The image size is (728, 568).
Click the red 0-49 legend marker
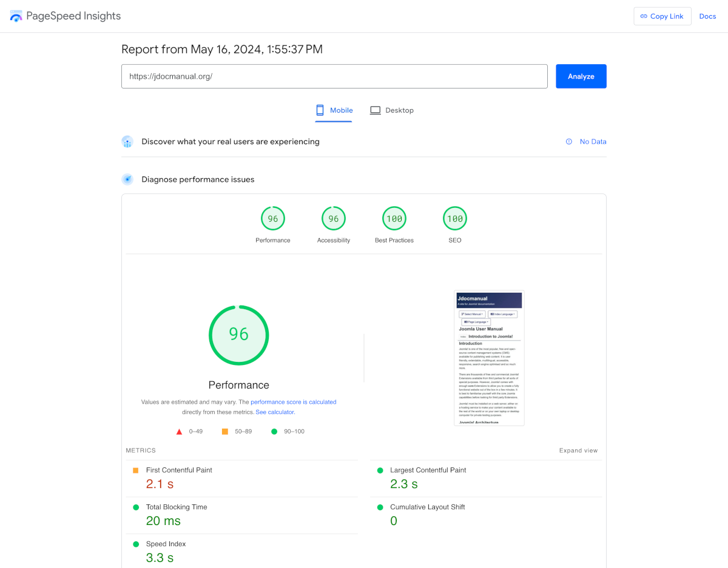click(179, 431)
